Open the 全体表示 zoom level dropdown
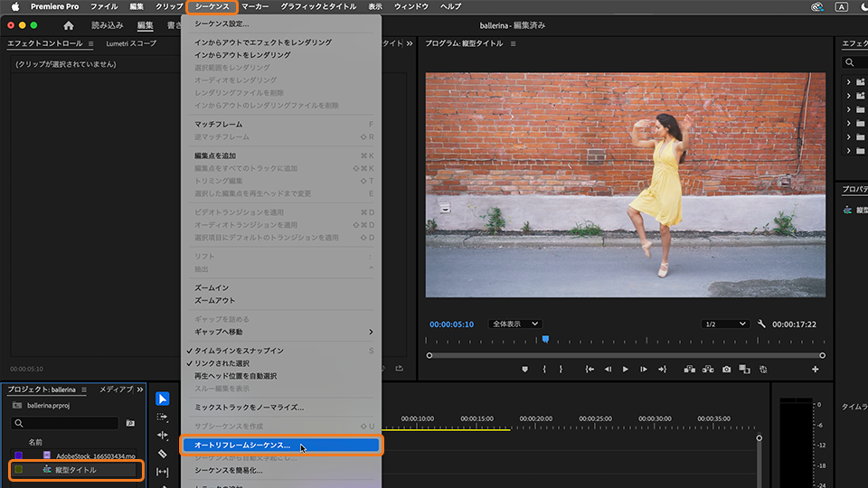Screen dimensions: 868x488 click(514, 324)
